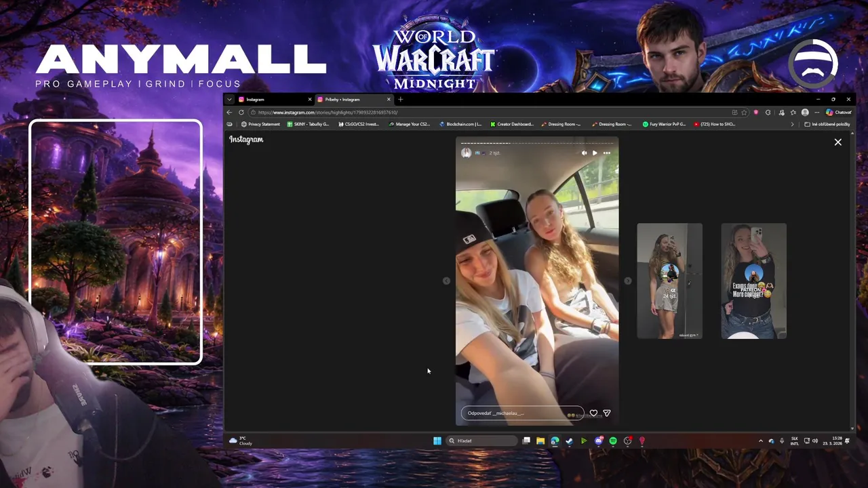Go to previous story arrow
The image size is (868, 488).
[446, 281]
